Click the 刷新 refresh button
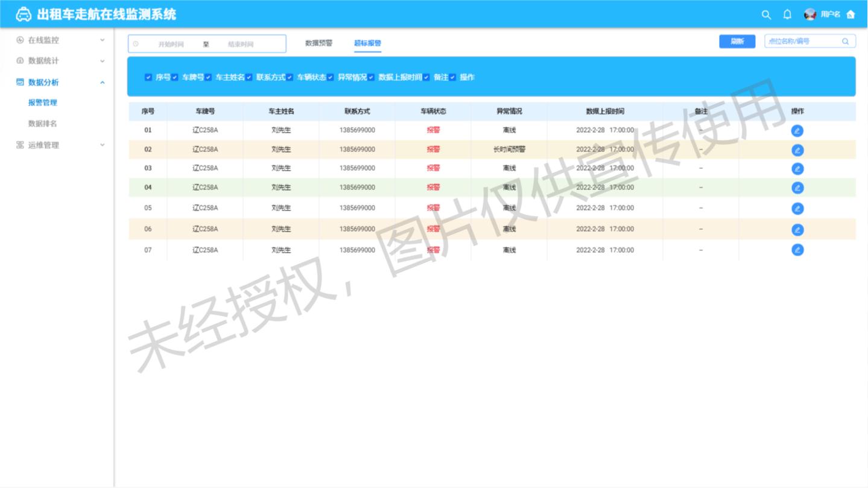The height and width of the screenshot is (488, 868). (737, 42)
